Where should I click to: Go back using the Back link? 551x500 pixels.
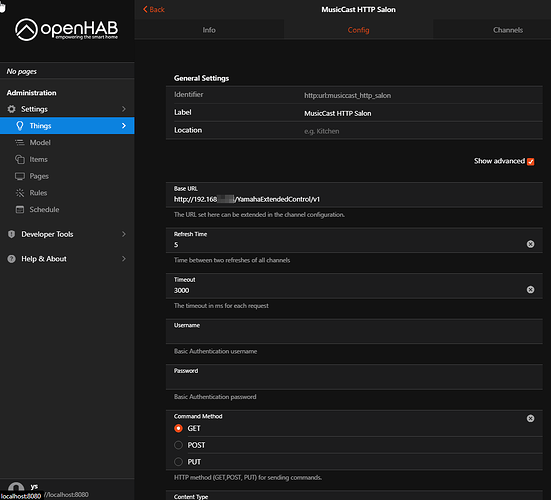pyautogui.click(x=154, y=9)
